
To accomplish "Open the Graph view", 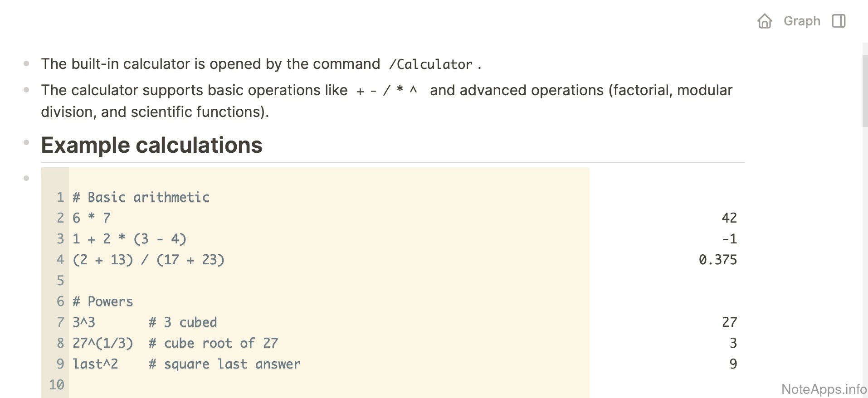I will pyautogui.click(x=802, y=21).
